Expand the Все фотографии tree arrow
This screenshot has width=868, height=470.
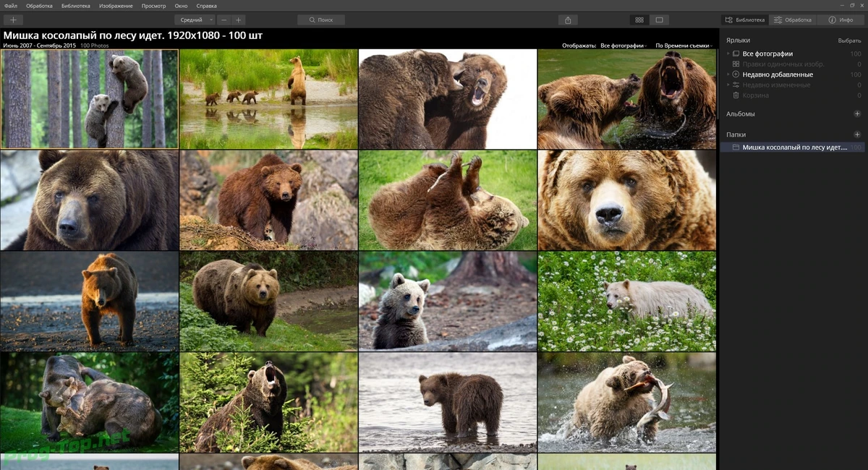pos(728,54)
